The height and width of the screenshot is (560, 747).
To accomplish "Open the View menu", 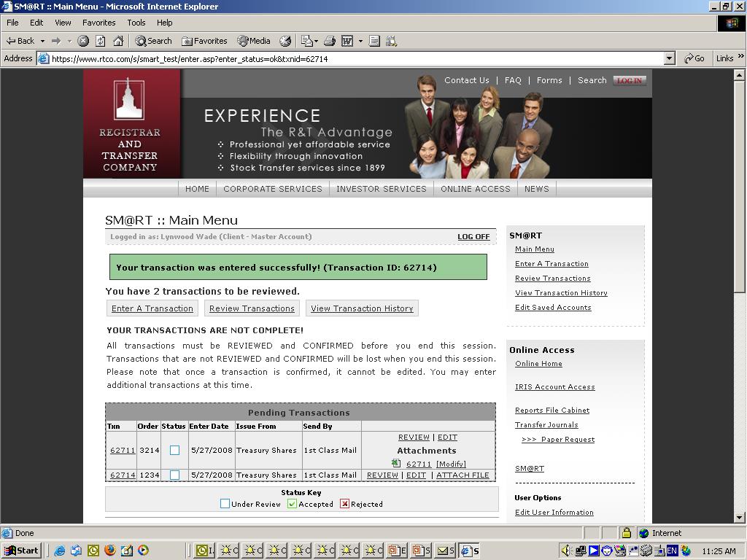I will coord(63,23).
